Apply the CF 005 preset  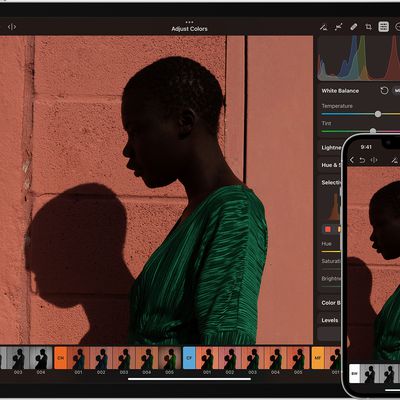pyautogui.click(x=298, y=358)
